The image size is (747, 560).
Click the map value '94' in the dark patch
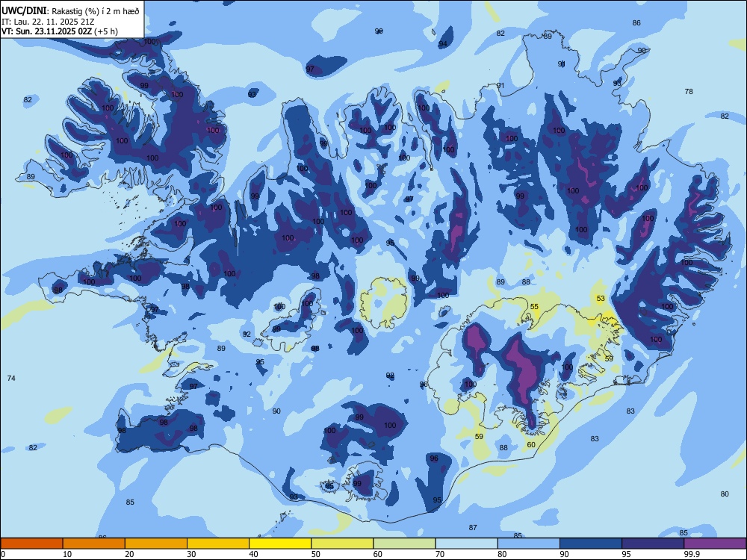point(443,44)
